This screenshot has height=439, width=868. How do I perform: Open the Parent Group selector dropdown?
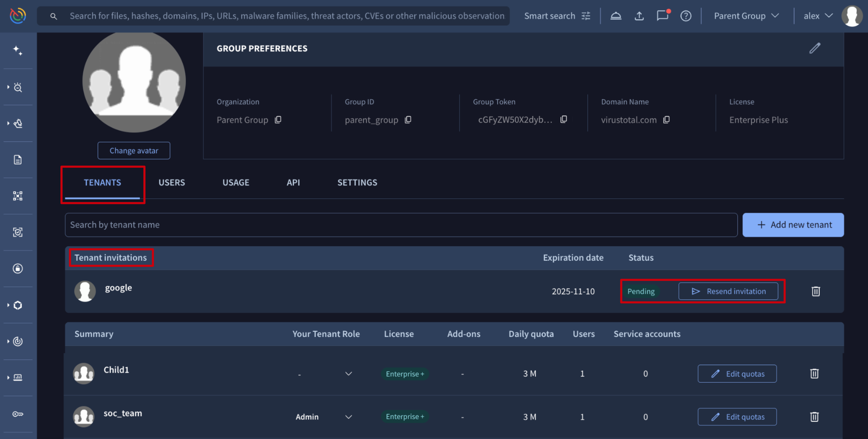pyautogui.click(x=746, y=16)
